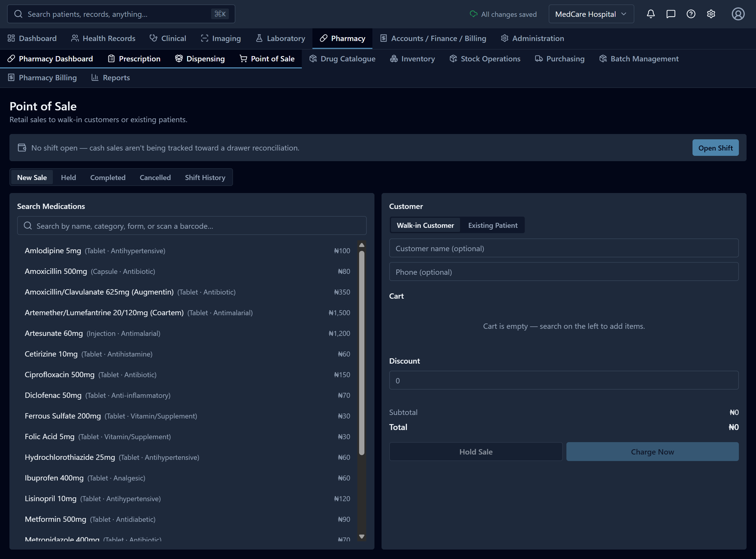Focus the Search Medications input box
The width and height of the screenshot is (756, 559).
pos(192,226)
